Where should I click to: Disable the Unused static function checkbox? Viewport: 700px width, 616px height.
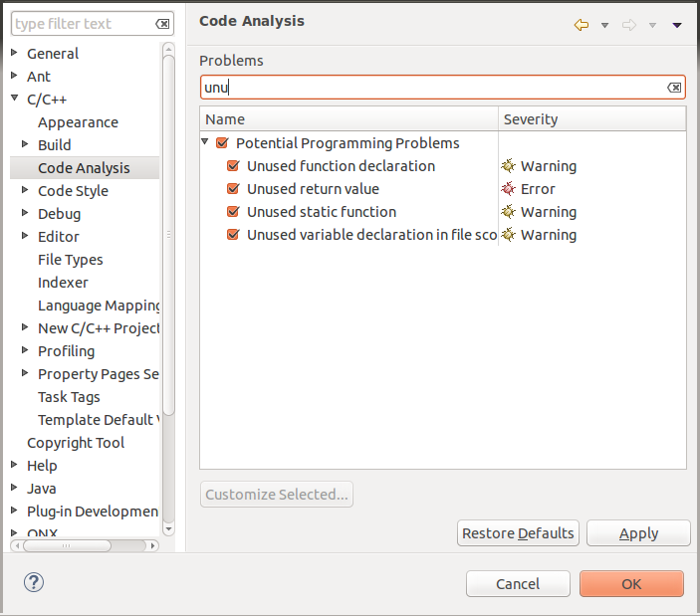[233, 212]
